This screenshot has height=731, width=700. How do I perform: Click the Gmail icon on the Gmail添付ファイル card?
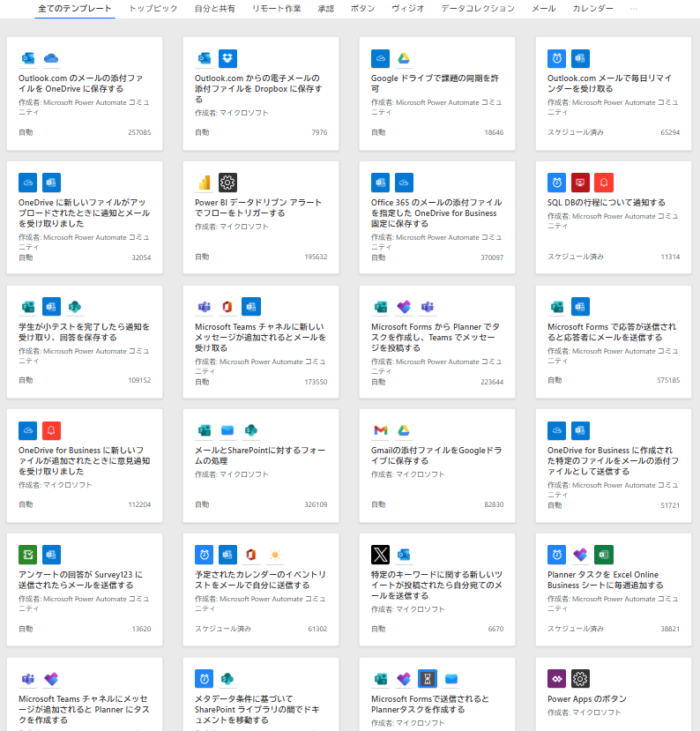[x=381, y=430]
